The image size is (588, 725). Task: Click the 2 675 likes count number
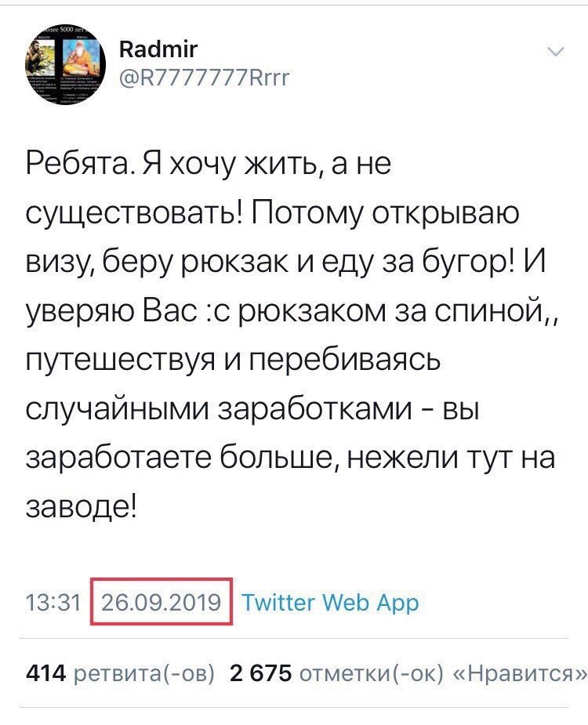(260, 674)
